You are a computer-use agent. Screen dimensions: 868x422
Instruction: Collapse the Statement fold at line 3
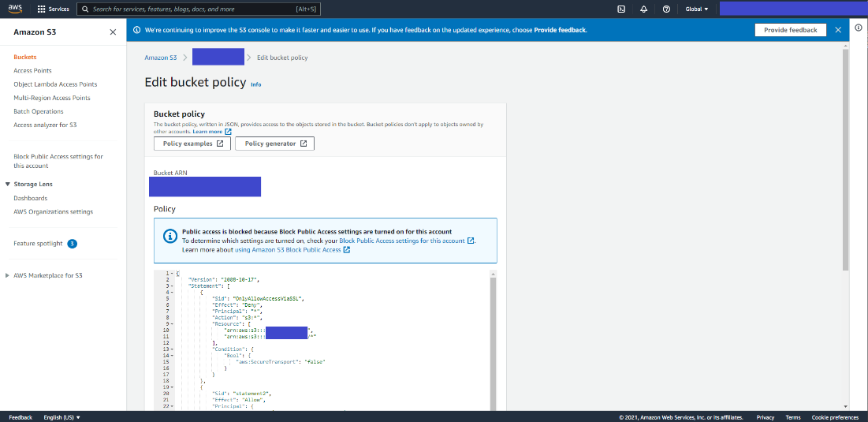tap(173, 286)
